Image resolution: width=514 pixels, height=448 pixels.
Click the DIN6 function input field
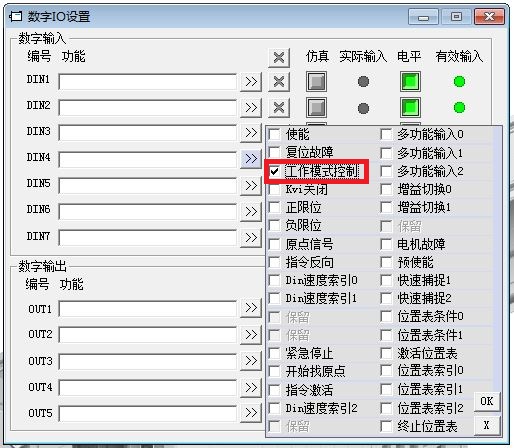pos(148,212)
